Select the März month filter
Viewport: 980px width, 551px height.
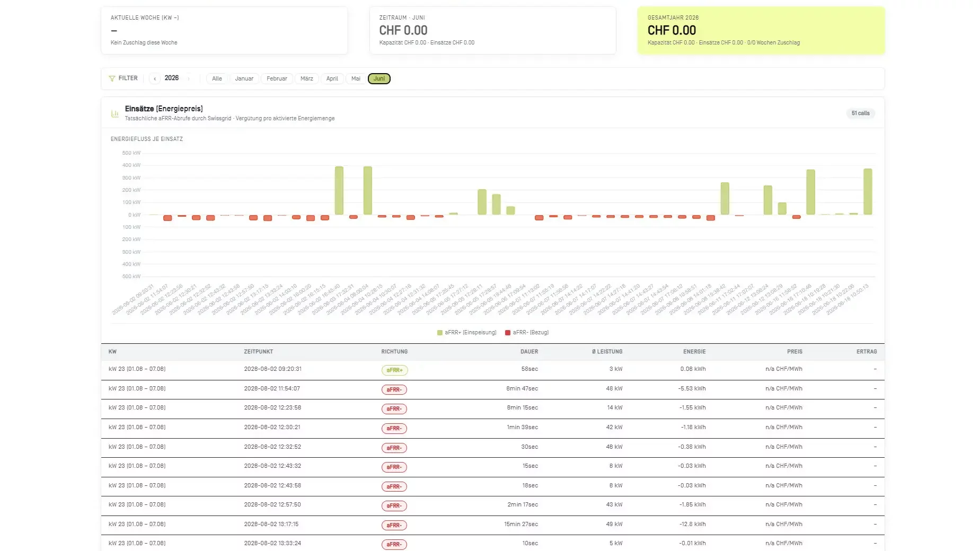coord(306,78)
